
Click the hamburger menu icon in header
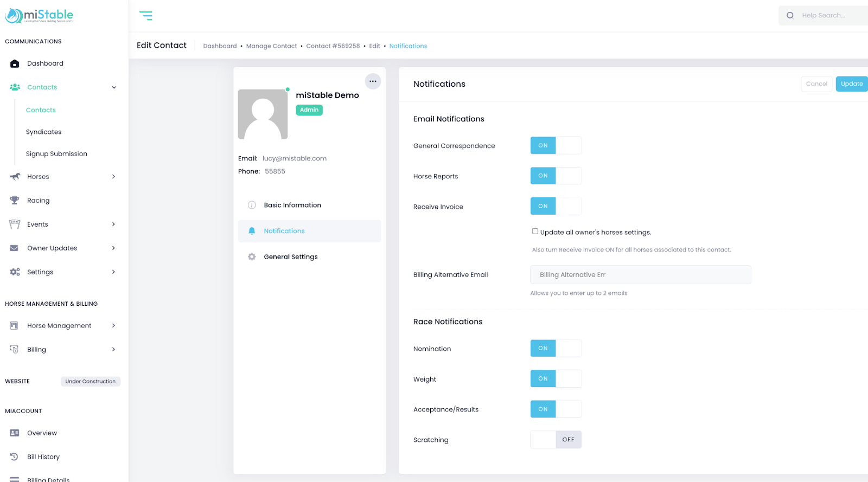coord(145,16)
